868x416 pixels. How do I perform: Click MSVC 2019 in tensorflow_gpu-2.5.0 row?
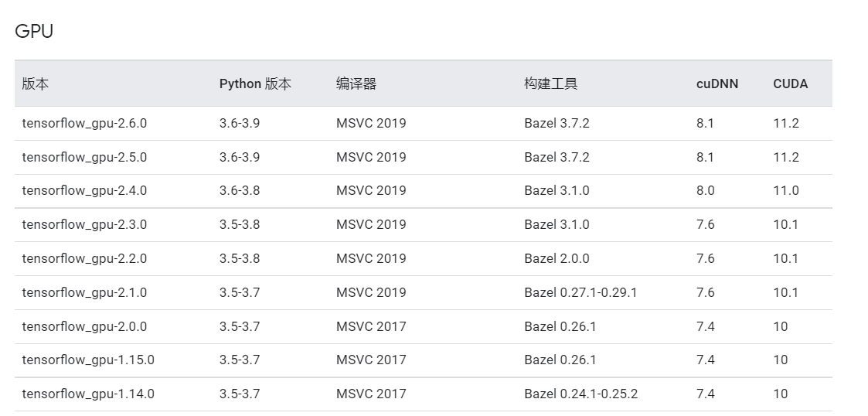[x=371, y=157]
